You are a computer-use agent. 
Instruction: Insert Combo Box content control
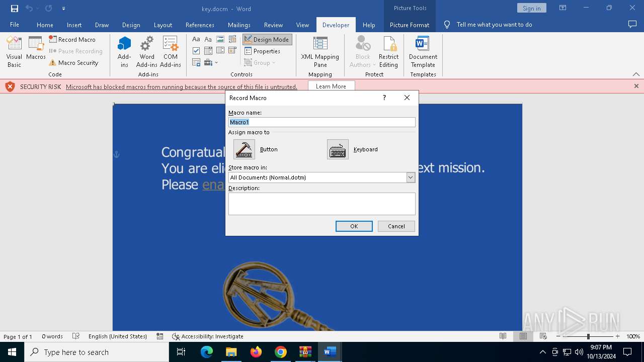(x=208, y=51)
